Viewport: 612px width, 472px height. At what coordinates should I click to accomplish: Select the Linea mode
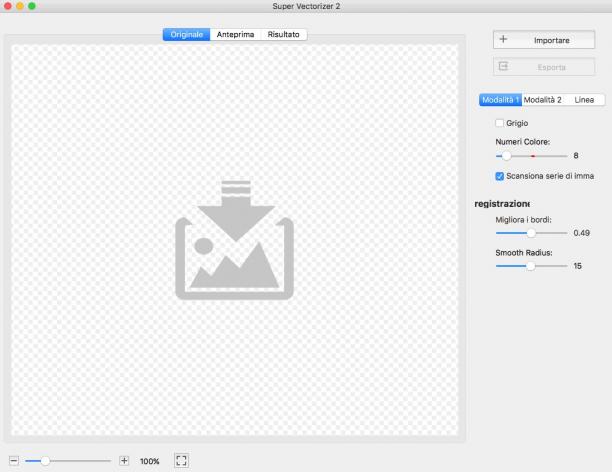(x=584, y=100)
